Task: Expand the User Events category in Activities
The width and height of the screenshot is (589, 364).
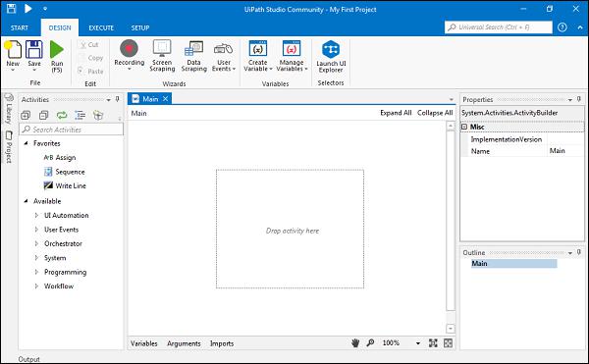Action: pos(36,230)
